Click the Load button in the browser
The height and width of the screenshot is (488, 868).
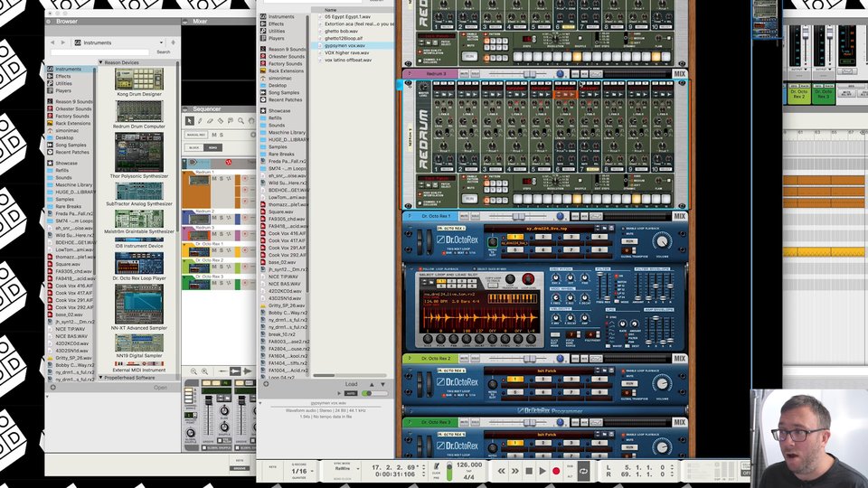[352, 384]
